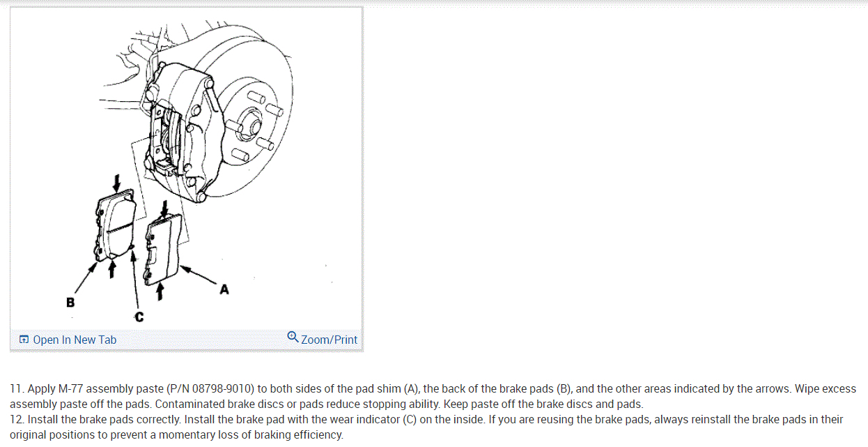This screenshot has height=447, width=868.
Task: Open the diagram via Open In New Tab link
Action: 68,340
